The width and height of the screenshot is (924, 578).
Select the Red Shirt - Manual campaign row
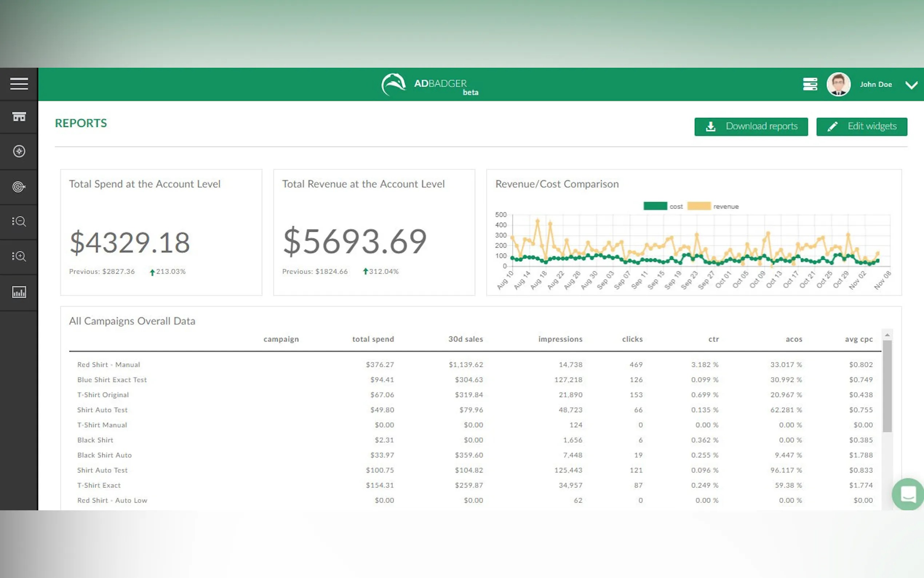click(x=109, y=365)
